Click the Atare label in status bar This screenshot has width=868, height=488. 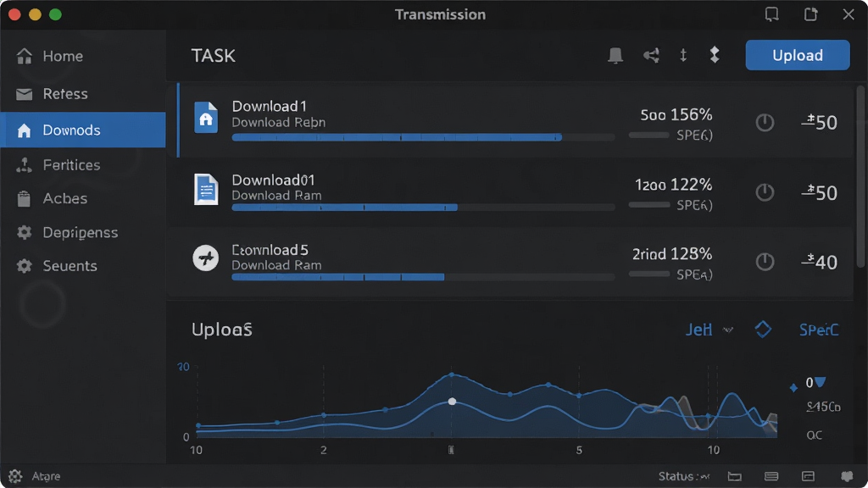[x=46, y=476]
